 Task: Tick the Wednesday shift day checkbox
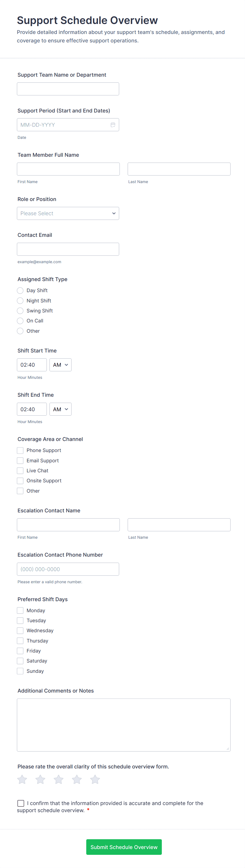pyautogui.click(x=20, y=630)
